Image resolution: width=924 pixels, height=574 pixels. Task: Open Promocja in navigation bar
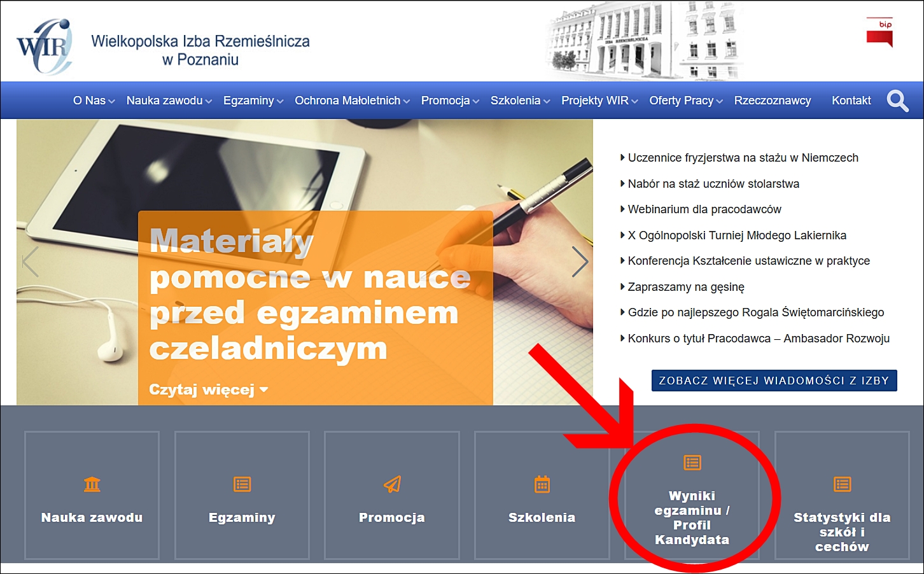click(x=445, y=101)
